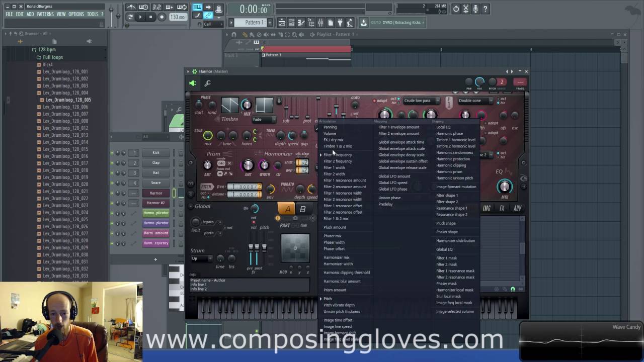The width and height of the screenshot is (644, 362).
Task: Open Harmor plugin options gear icon
Action: coord(194,71)
